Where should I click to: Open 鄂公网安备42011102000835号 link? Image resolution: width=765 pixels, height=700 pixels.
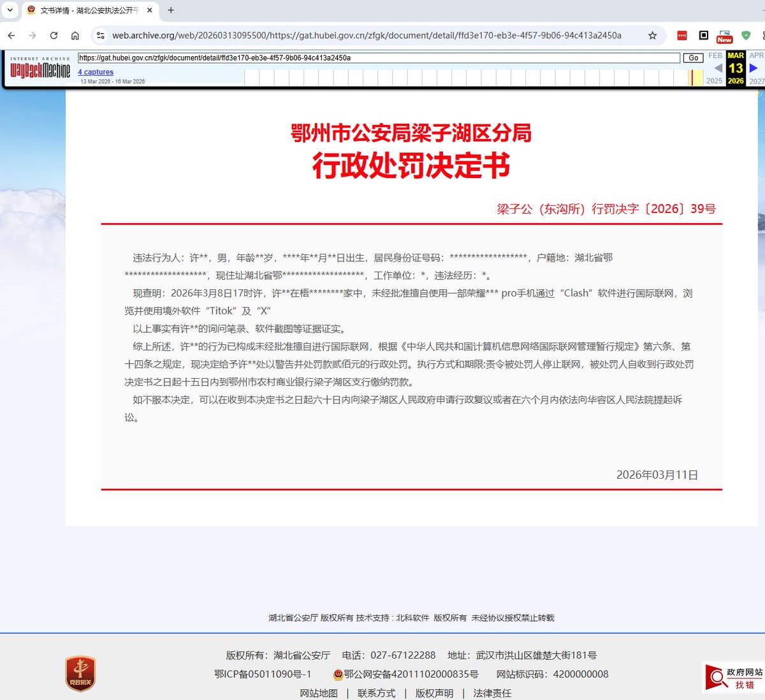pos(411,674)
